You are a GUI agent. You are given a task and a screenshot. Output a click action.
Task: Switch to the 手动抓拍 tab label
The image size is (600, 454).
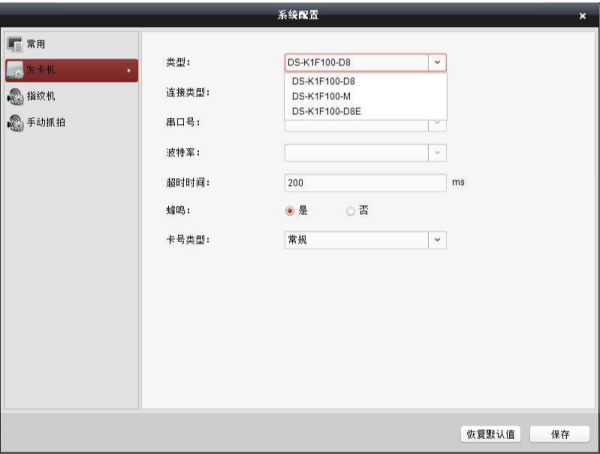46,122
